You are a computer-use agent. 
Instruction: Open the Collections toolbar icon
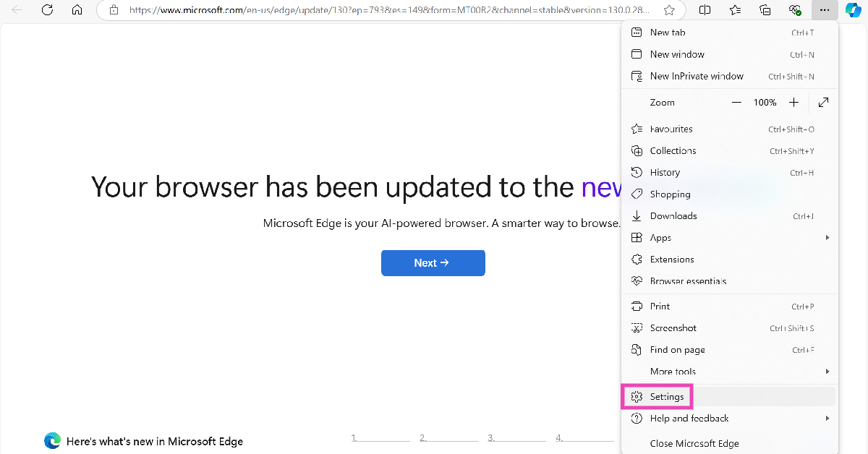765,10
